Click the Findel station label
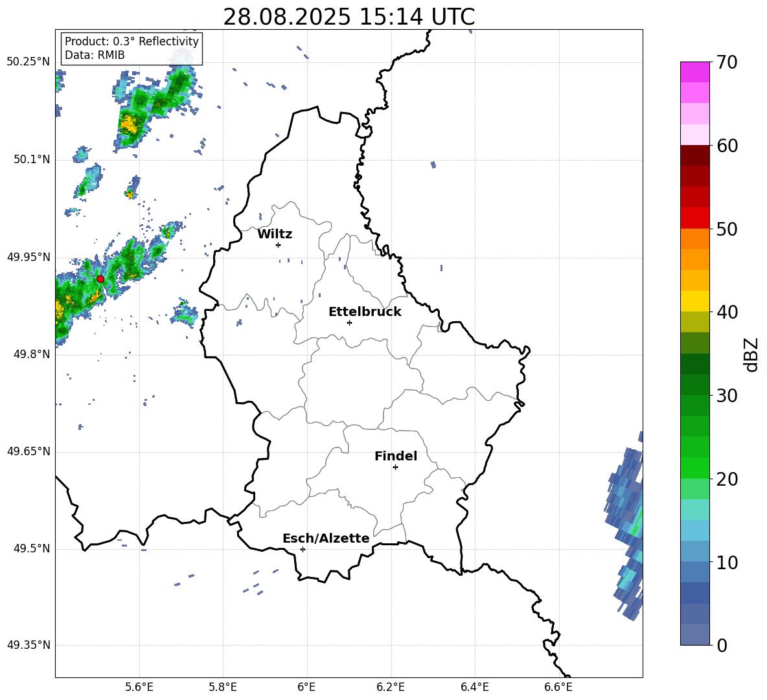This screenshot has width=767, height=700. pos(396,456)
